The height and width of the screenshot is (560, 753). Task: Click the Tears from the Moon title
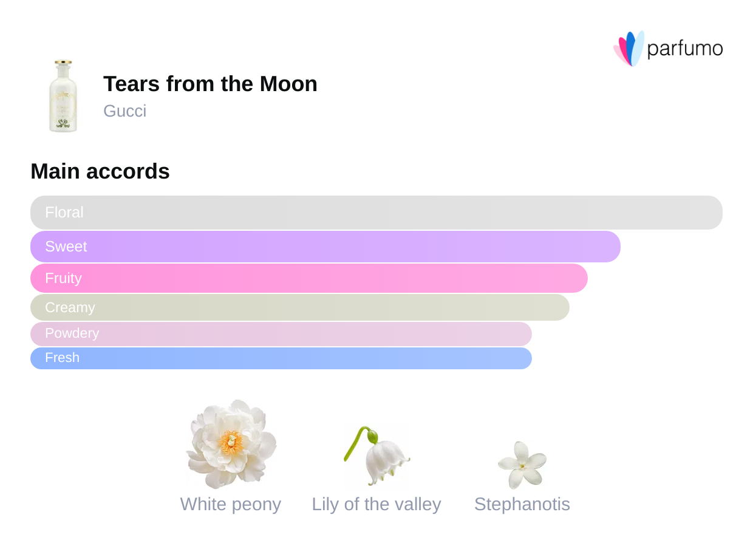point(210,84)
